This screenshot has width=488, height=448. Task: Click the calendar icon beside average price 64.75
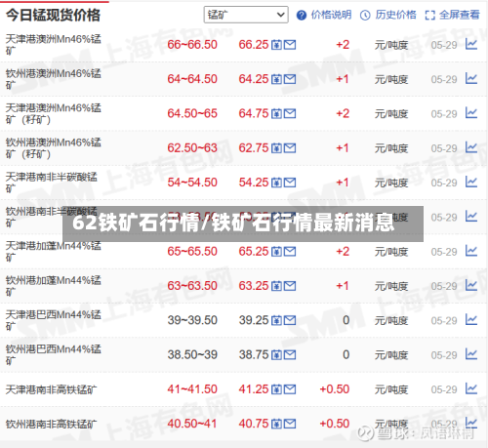tap(276, 113)
